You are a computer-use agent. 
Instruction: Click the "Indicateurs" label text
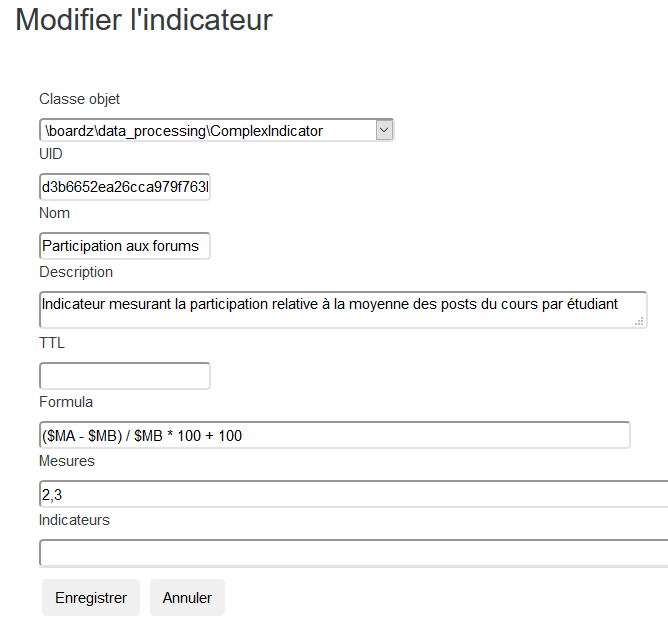click(x=74, y=520)
